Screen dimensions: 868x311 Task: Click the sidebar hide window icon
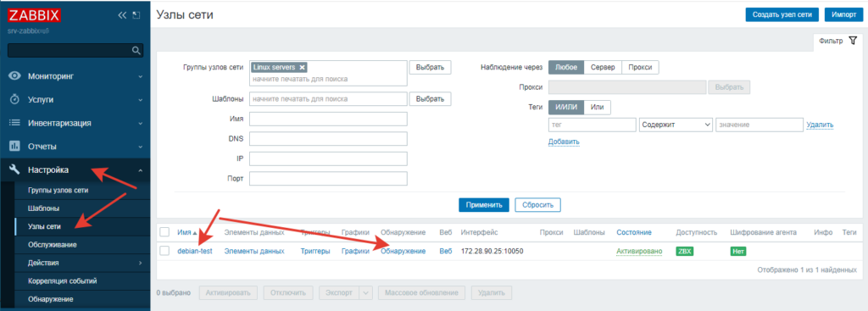136,15
